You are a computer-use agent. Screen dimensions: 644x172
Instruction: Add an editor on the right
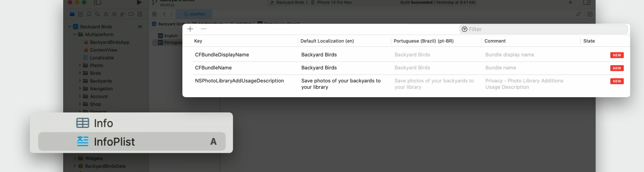point(590,14)
